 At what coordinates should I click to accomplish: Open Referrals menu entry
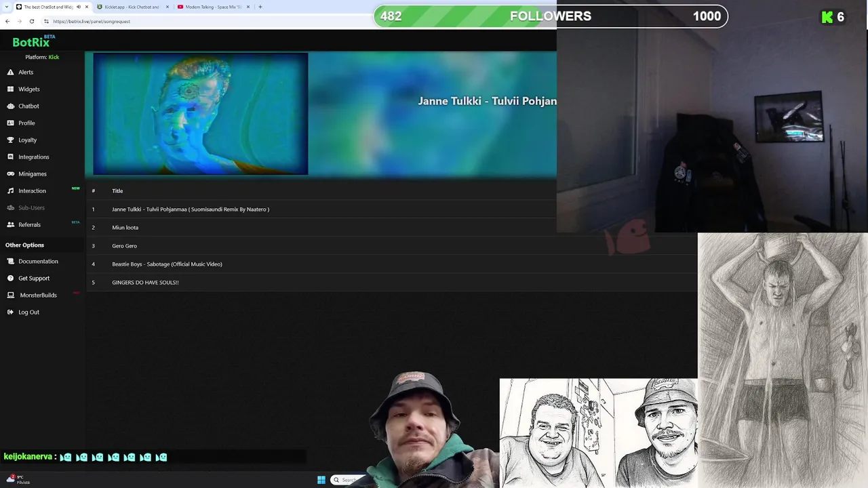[29, 224]
